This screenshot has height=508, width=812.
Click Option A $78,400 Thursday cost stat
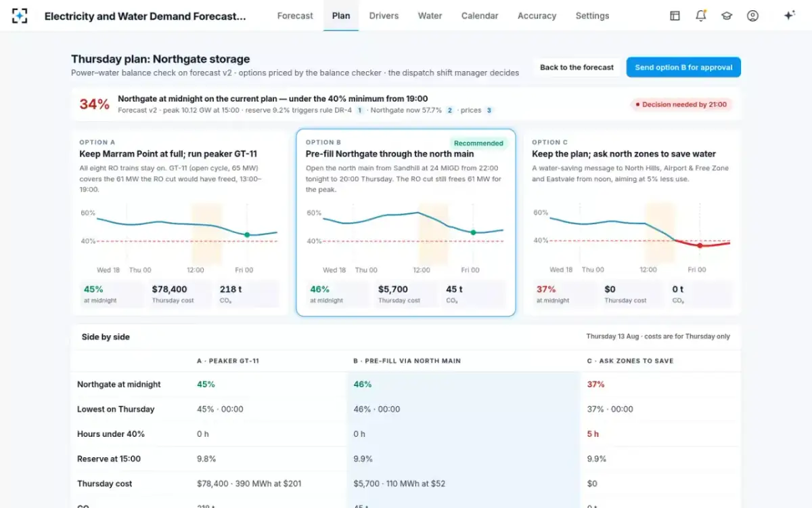[x=179, y=294]
